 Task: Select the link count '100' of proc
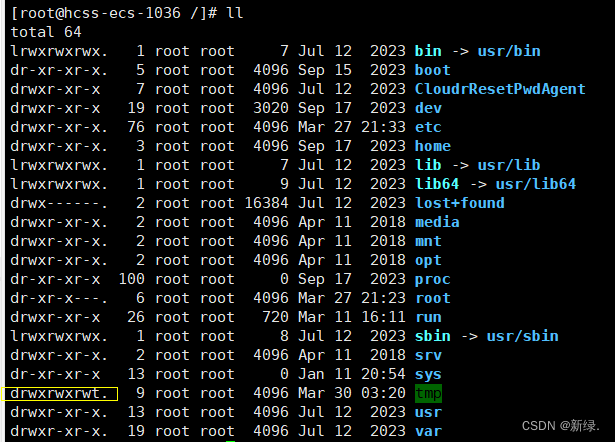tap(132, 279)
